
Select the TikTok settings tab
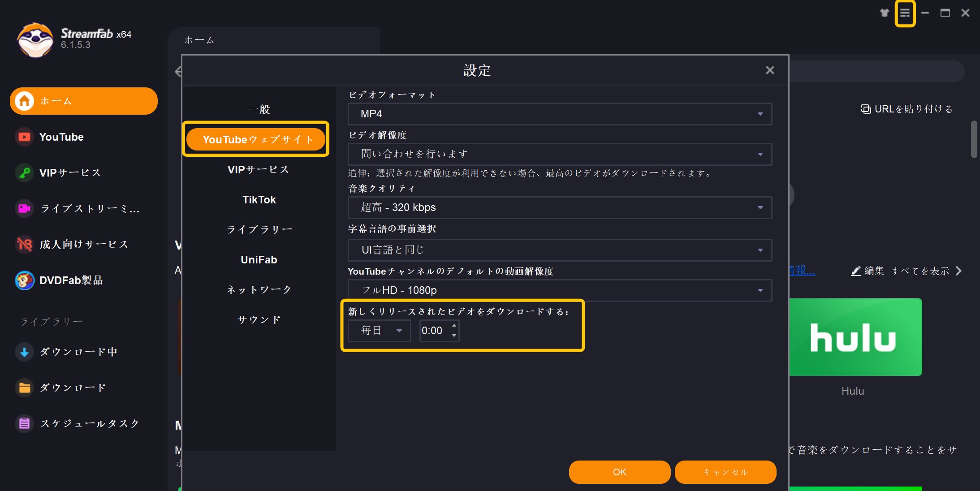point(259,200)
